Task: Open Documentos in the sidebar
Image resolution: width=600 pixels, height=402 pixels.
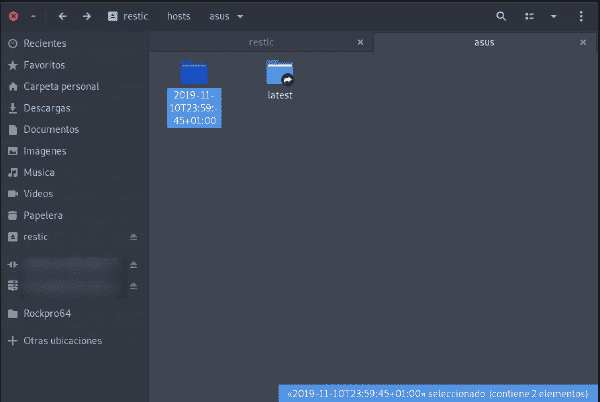Action: [x=75, y=129]
